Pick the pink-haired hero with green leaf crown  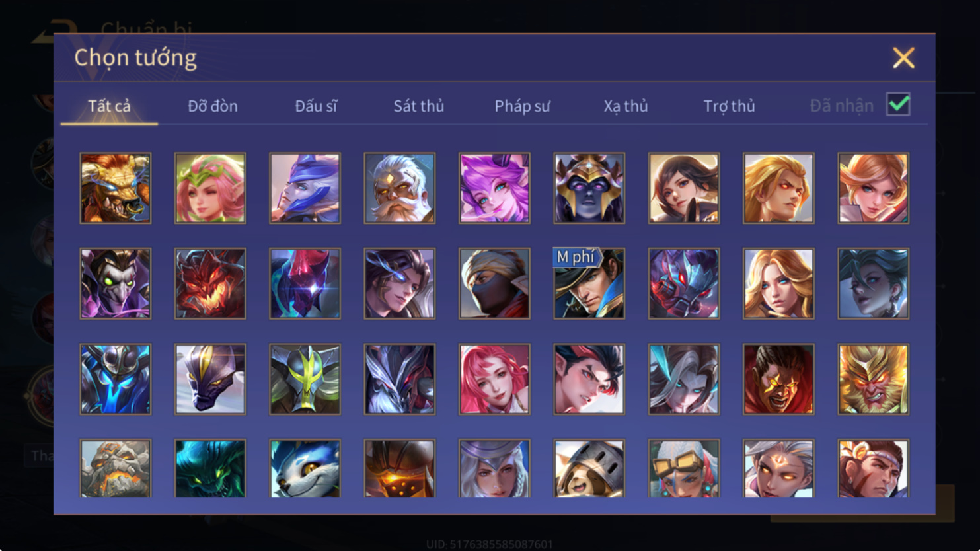[x=210, y=188]
